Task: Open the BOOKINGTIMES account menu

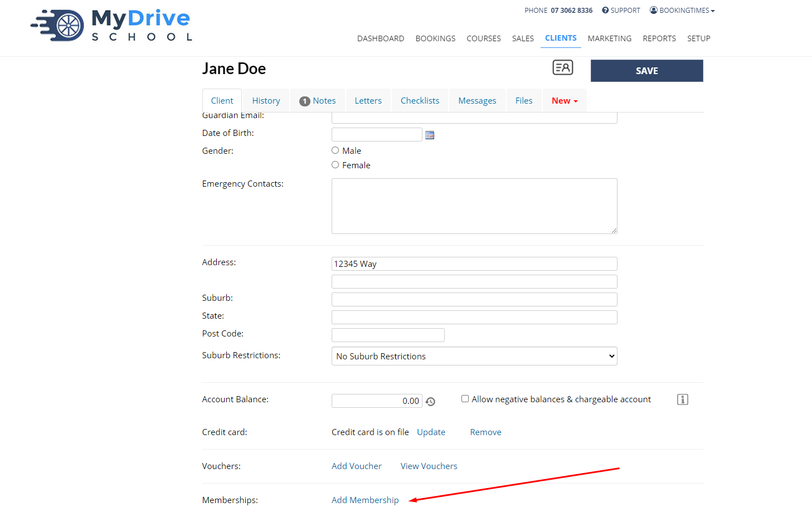Action: click(x=682, y=11)
